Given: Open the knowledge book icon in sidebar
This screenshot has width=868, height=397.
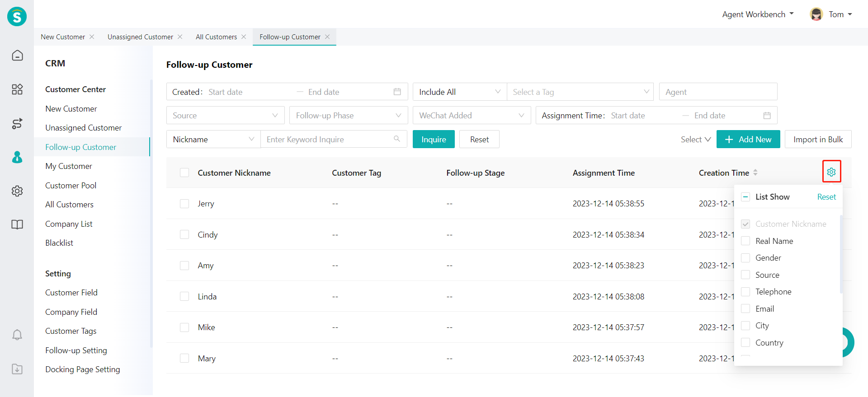Looking at the screenshot, I should point(17,224).
